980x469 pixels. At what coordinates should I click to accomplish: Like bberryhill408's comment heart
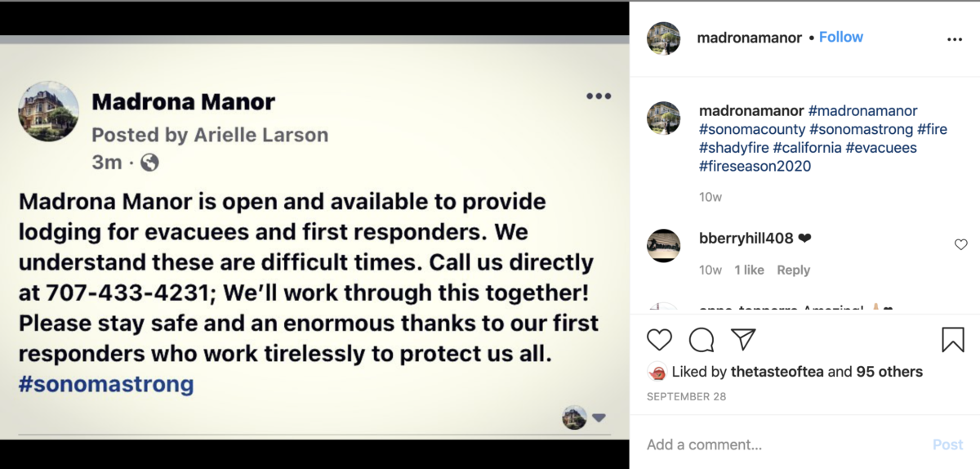(x=960, y=244)
